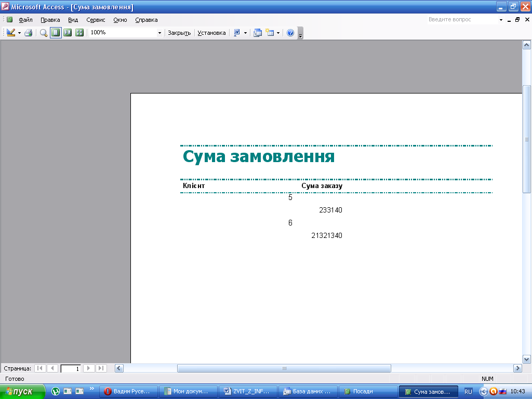Click the horizontal scrollbar thumb
This screenshot has height=399, width=532.
[284, 368]
